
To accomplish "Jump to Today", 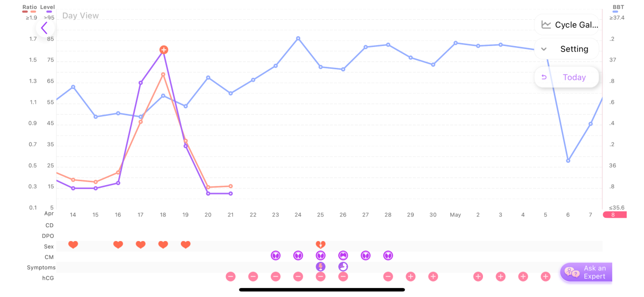I will point(567,77).
